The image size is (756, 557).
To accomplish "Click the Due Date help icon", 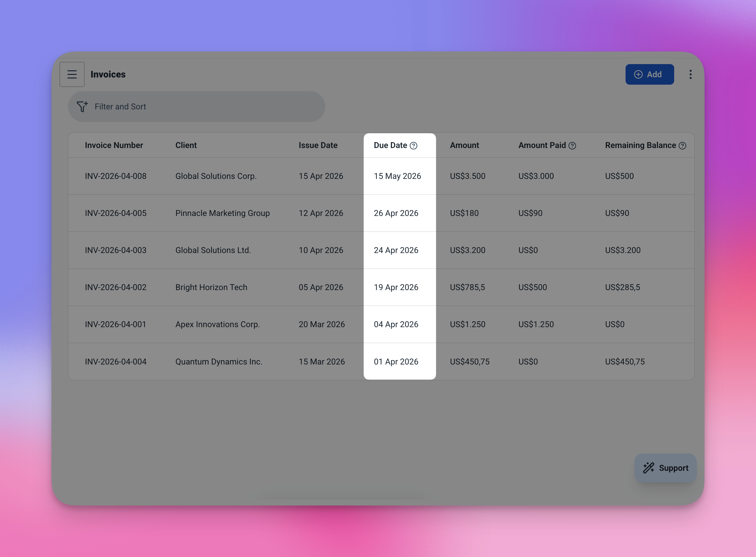I will click(414, 146).
